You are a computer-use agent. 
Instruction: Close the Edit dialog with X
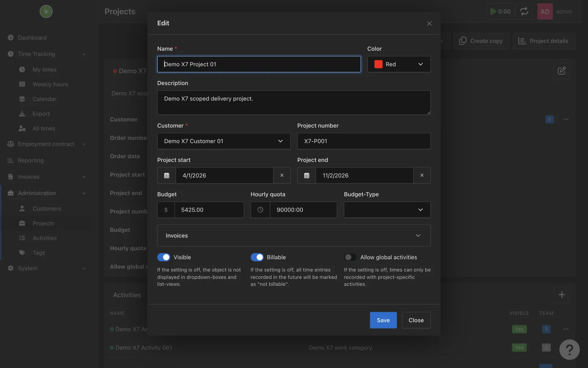pyautogui.click(x=429, y=24)
